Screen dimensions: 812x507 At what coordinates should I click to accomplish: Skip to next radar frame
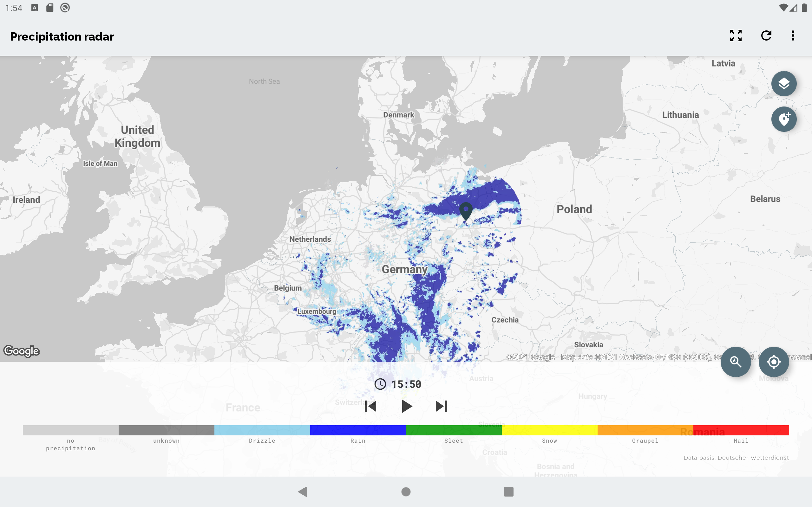point(441,407)
